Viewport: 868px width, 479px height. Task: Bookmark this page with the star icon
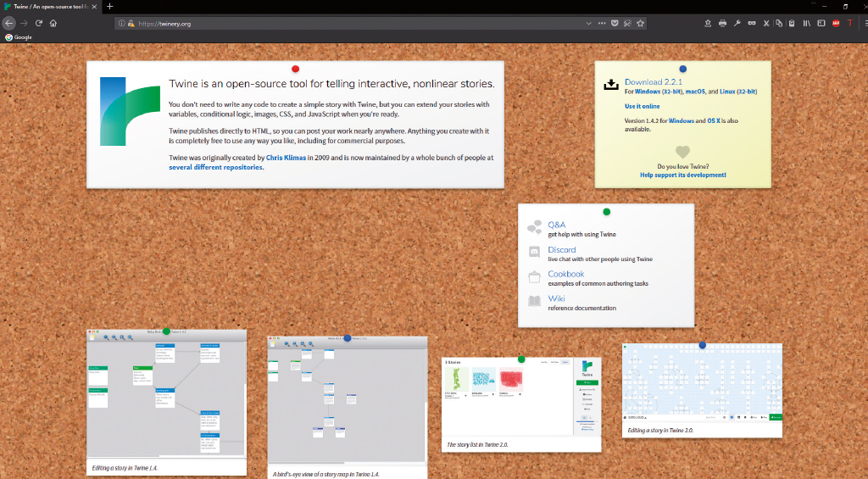pos(641,23)
